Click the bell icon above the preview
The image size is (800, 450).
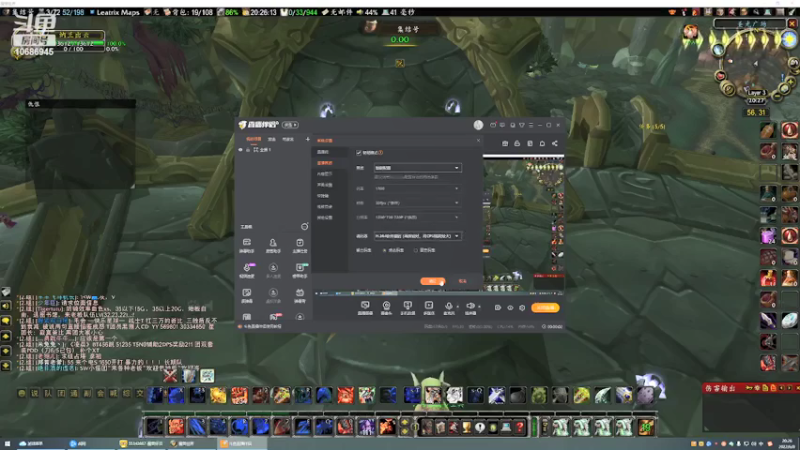(542, 144)
